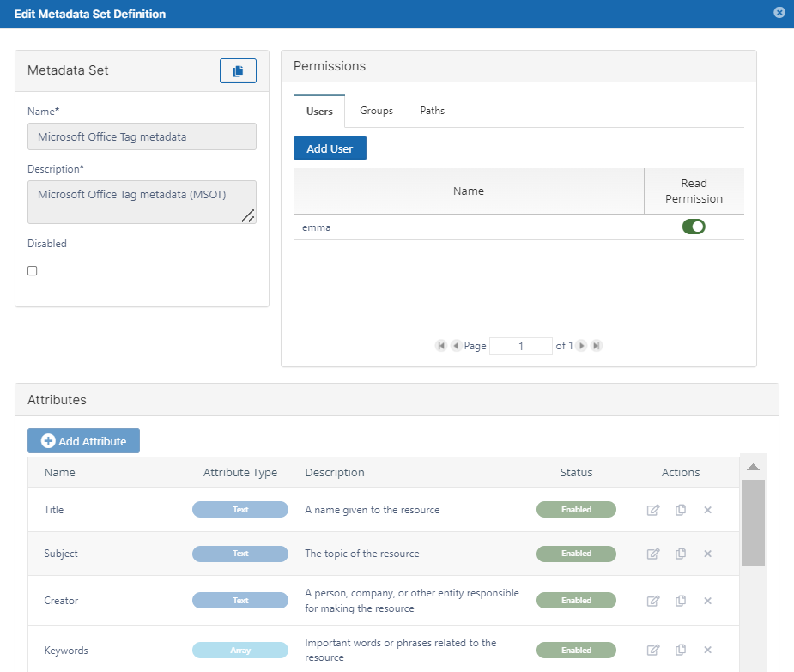Screen dimensions: 794x672
Task: Delete the Keywords attribute row
Action: 708,651
